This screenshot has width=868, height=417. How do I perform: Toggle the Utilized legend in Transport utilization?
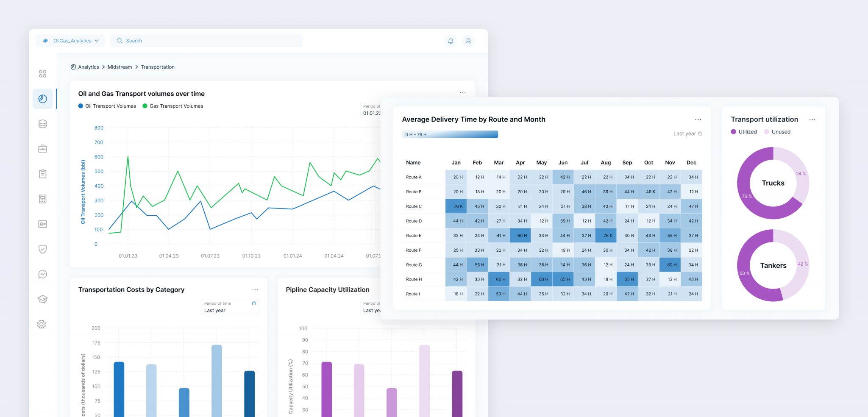click(744, 132)
